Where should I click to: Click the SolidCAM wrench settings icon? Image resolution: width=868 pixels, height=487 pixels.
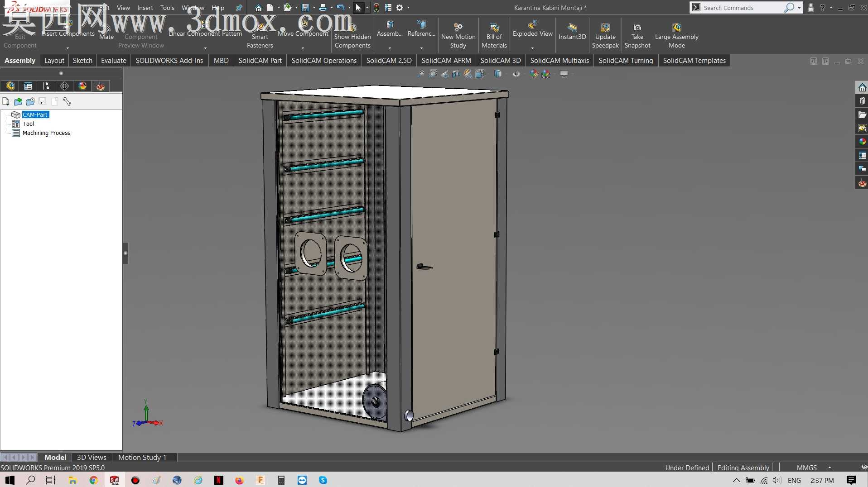[x=67, y=101]
